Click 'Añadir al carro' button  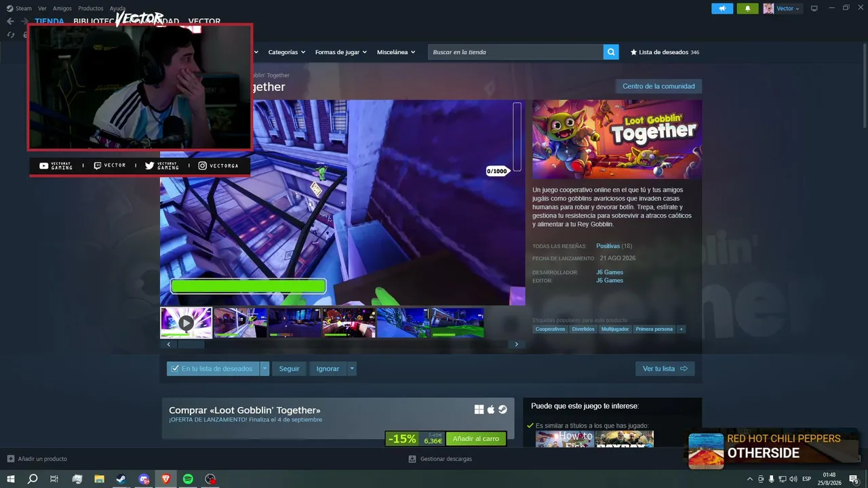pyautogui.click(x=476, y=439)
